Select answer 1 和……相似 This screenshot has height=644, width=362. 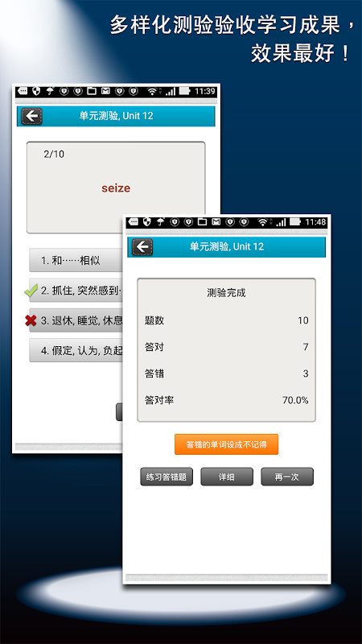(x=76, y=260)
